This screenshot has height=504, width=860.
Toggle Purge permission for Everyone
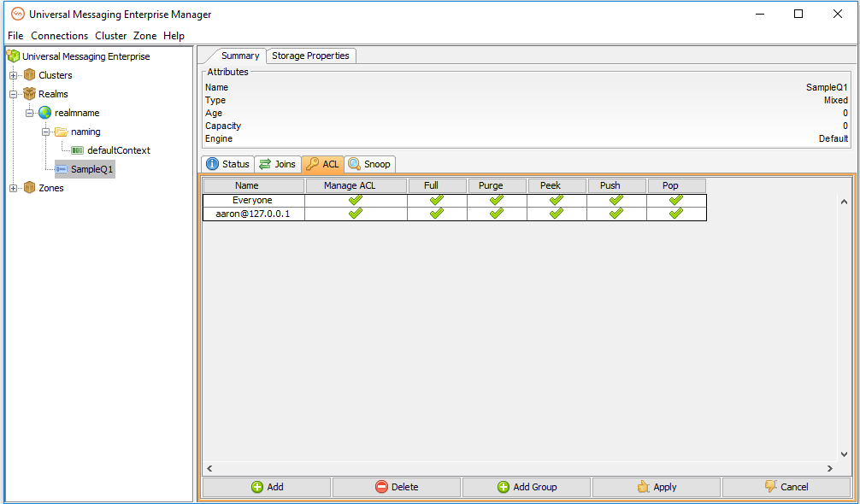coord(497,201)
